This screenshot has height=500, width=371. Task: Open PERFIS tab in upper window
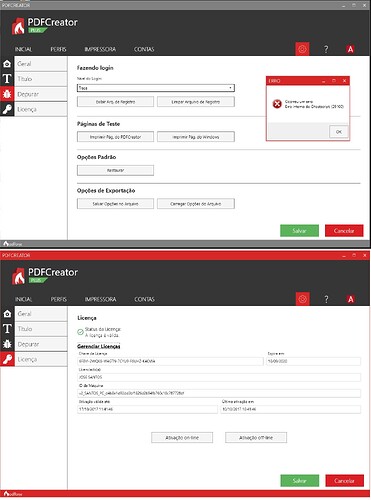[58, 49]
